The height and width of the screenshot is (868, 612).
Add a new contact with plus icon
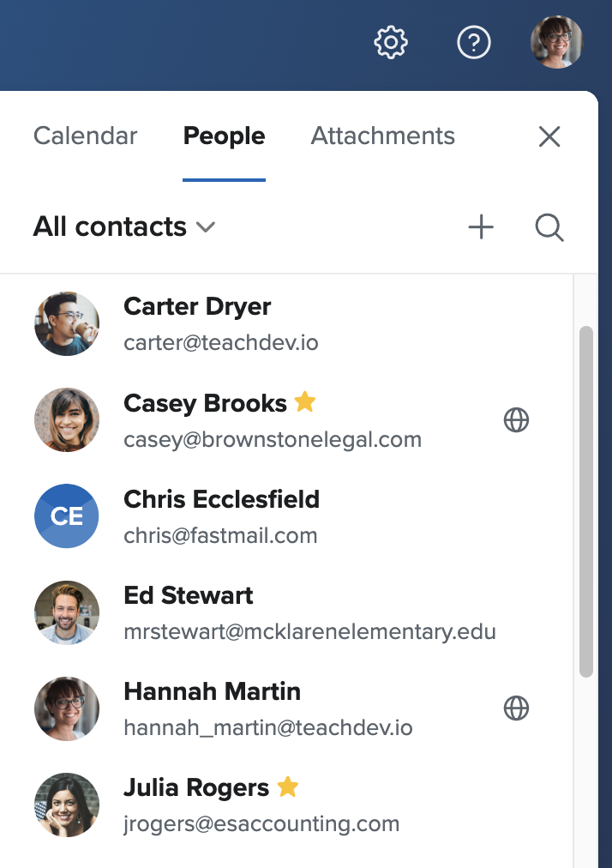point(481,227)
